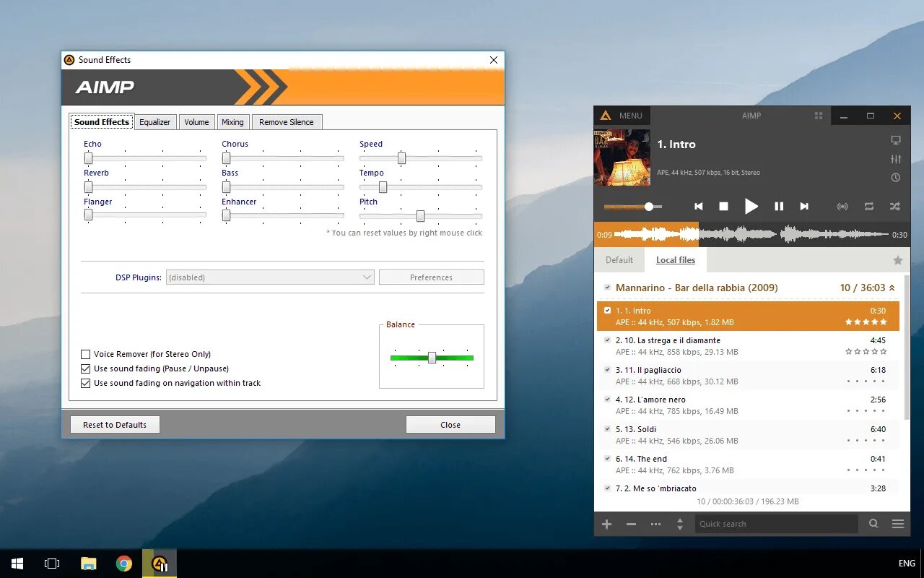Open the playlist sorting arrows menu
924x578 pixels.
click(680, 524)
